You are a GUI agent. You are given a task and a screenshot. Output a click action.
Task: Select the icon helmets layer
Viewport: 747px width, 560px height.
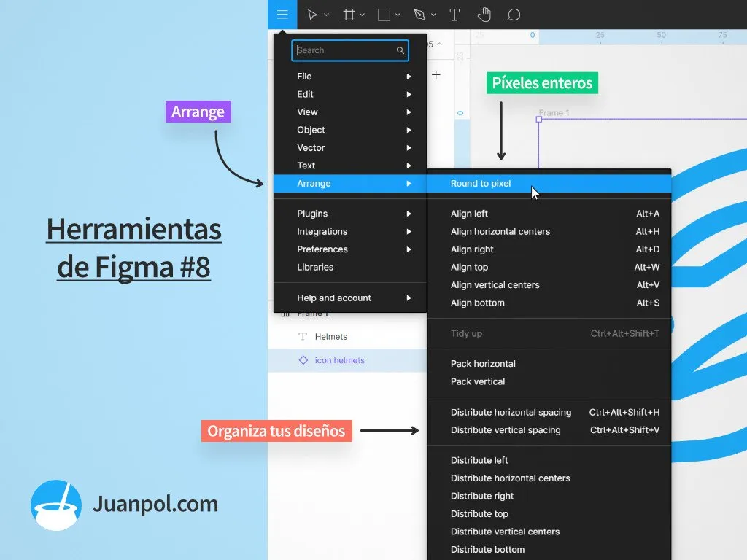[347, 360]
